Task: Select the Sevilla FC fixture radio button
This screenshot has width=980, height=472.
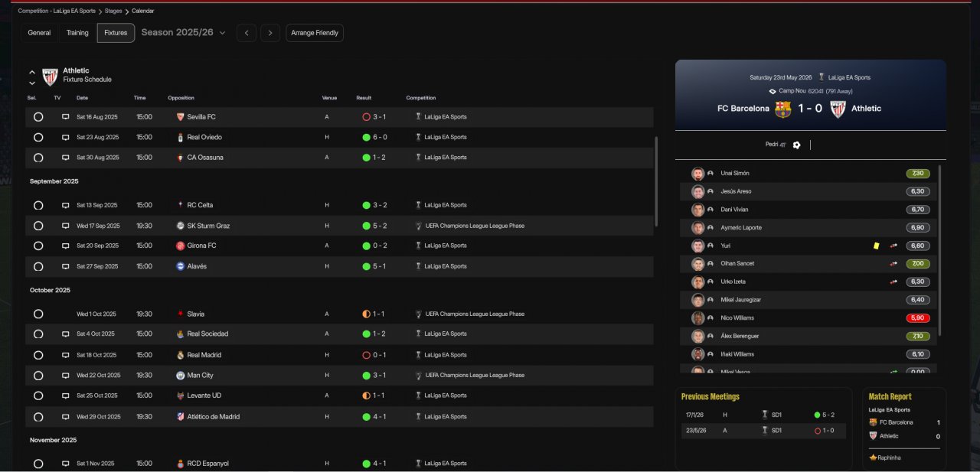Action: [38, 117]
